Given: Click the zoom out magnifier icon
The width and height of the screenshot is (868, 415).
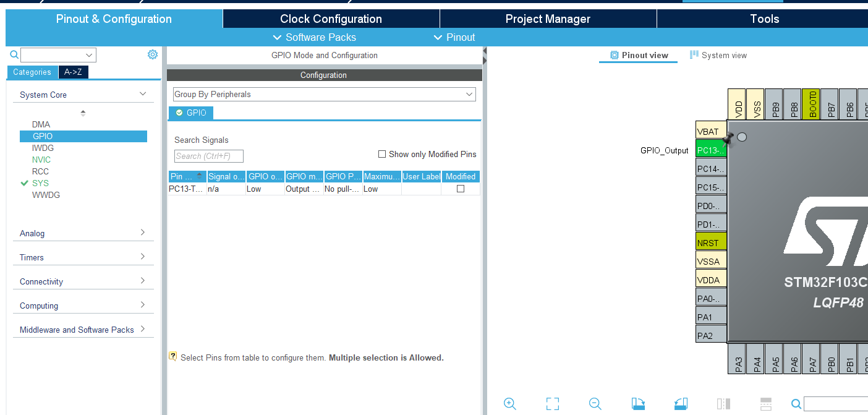Looking at the screenshot, I should click(x=595, y=404).
